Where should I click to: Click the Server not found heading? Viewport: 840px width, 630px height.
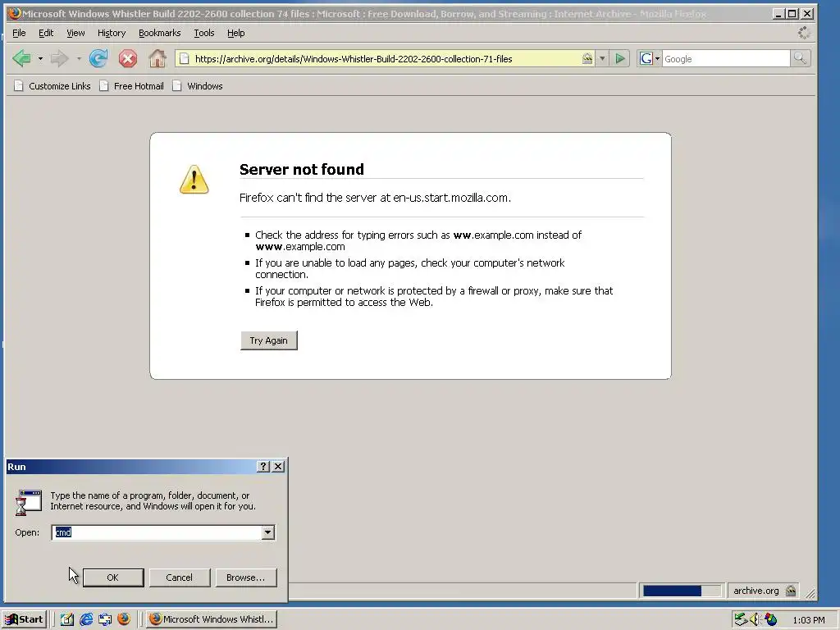click(x=302, y=169)
